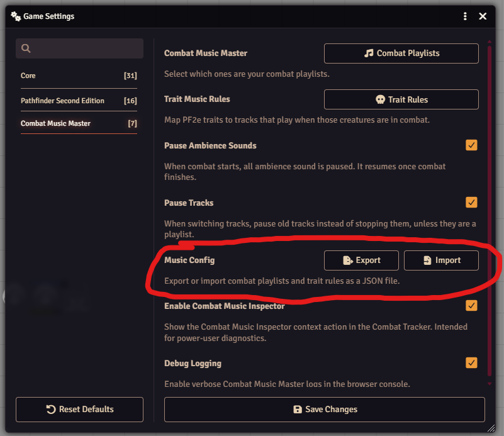Turn off Debug Logging checkbox
The width and height of the screenshot is (504, 436).
point(471,363)
